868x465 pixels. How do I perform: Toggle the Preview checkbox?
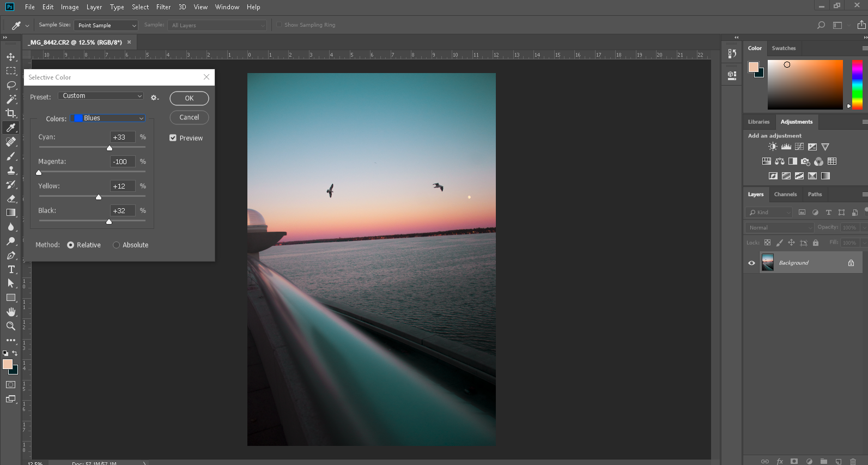pos(173,138)
